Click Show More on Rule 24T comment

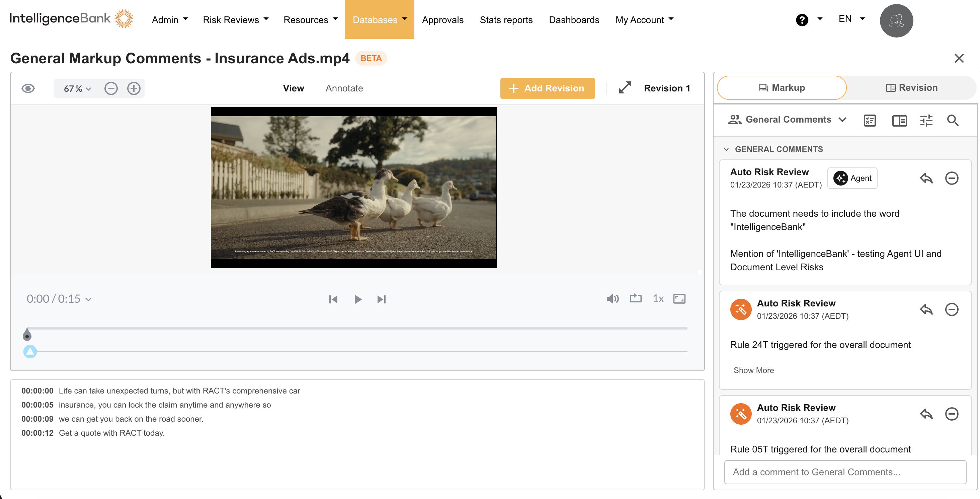pyautogui.click(x=753, y=370)
